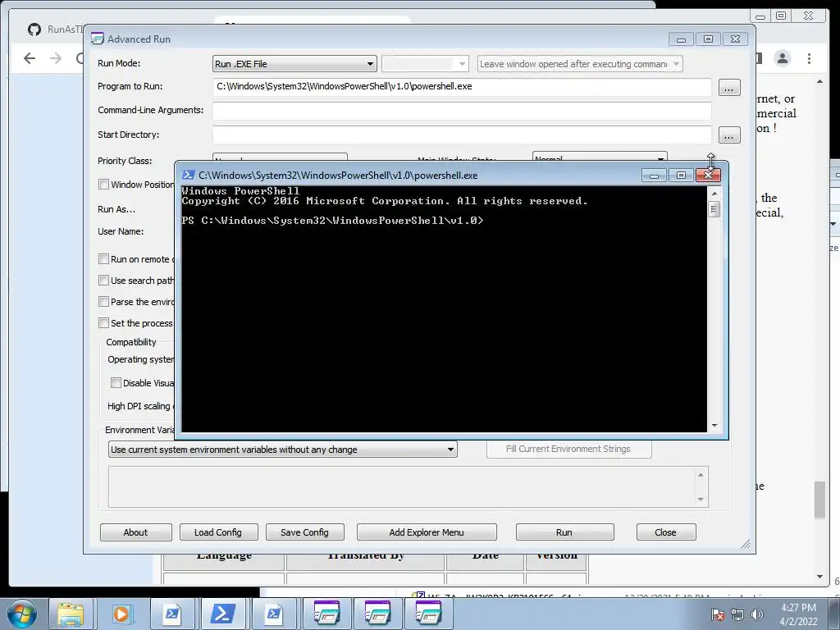
Task: Switch to the active blue PowerShell taskbar icon
Action: [223, 614]
